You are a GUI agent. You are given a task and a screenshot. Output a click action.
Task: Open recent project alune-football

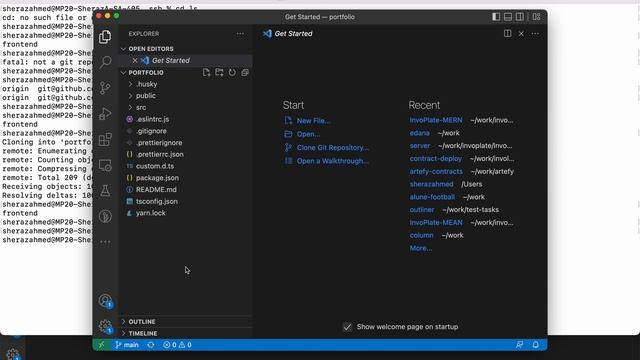[x=432, y=197]
